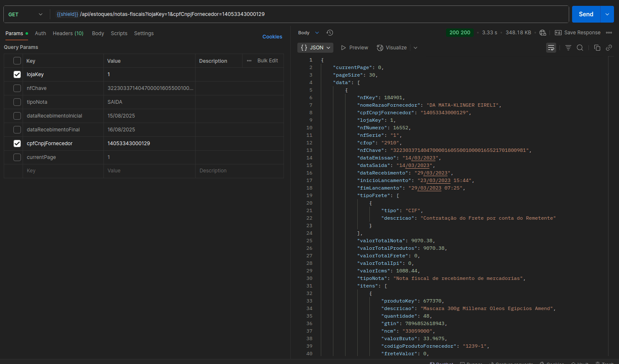
Task: Click the "tipoNota" line in response JSON
Action: click(x=441, y=279)
